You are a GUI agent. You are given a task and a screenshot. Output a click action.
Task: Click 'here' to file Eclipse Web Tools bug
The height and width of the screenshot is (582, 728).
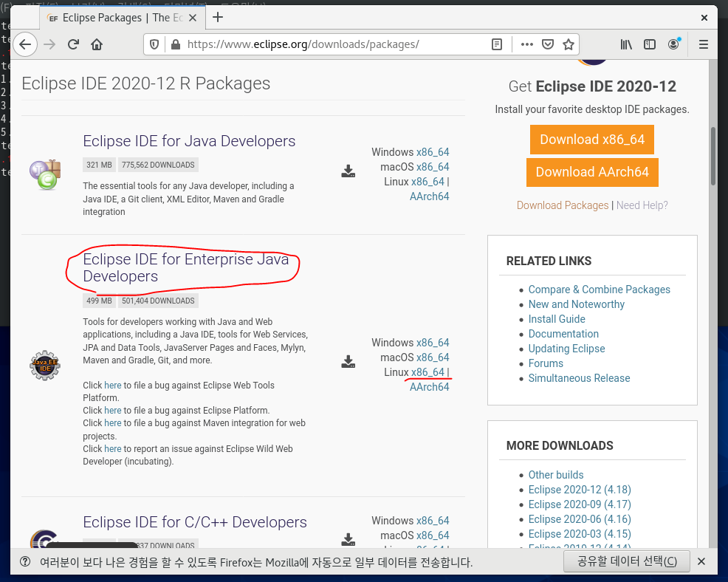(112, 385)
